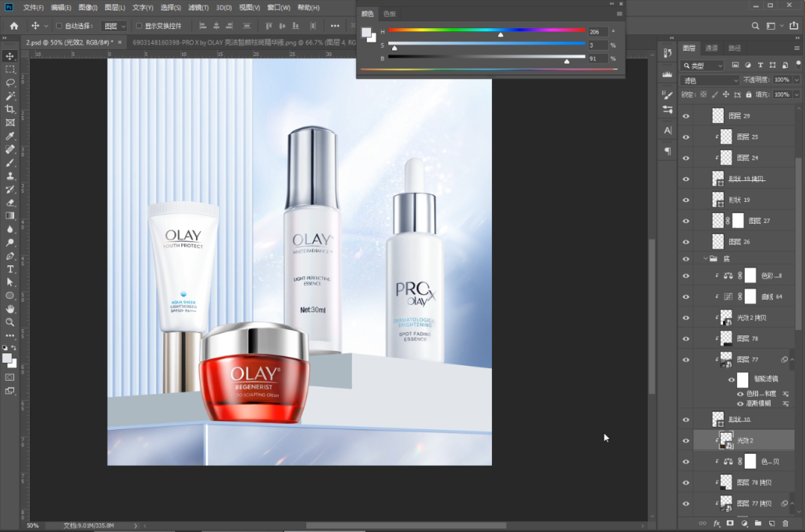Hide layer 图层 25
805x532 pixels.
[x=686, y=137]
